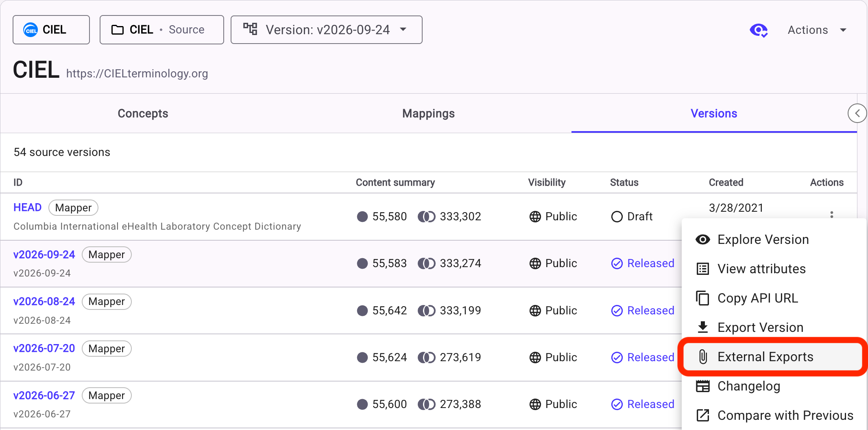This screenshot has width=868, height=430.
Task: Open the HEAD version link
Action: [28, 208]
